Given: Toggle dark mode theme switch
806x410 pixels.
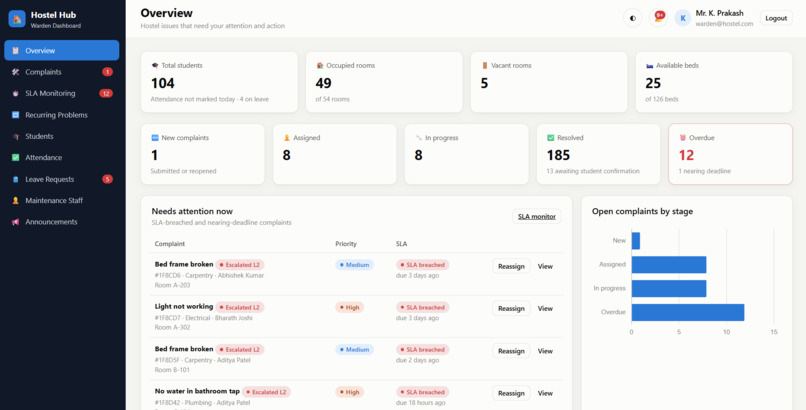Looking at the screenshot, I should 633,18.
